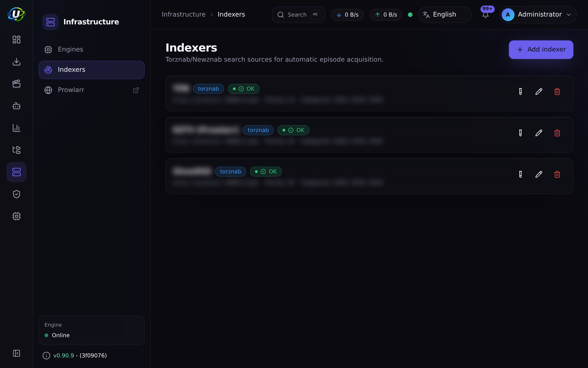Image resolution: width=588 pixels, height=368 pixels.
Task: Open the bar chart statistics icon
Action: click(x=16, y=128)
